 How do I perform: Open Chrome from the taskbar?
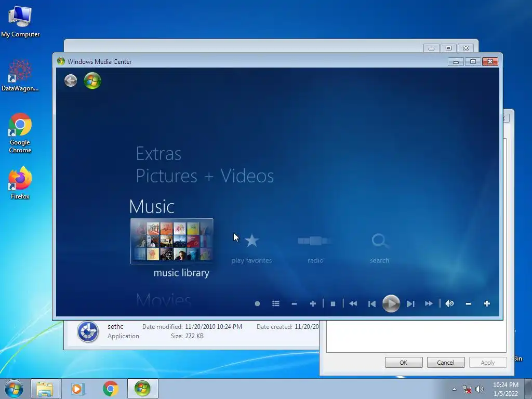pos(110,389)
